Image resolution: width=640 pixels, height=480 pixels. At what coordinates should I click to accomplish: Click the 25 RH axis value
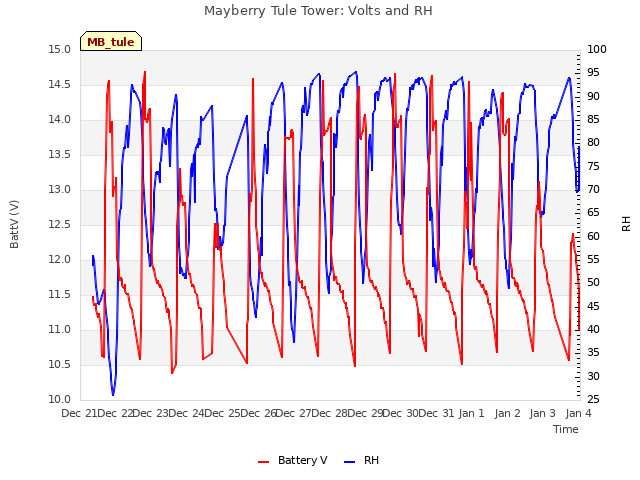[593, 400]
